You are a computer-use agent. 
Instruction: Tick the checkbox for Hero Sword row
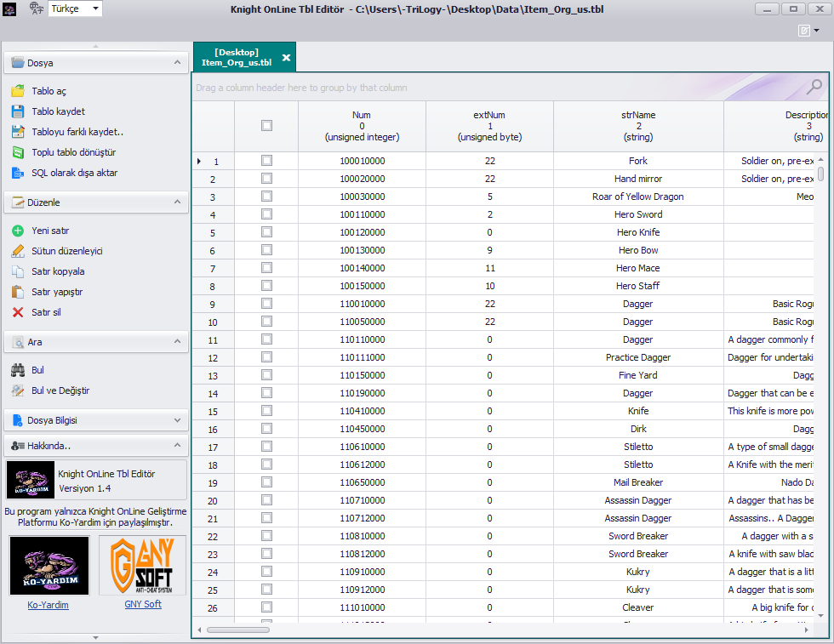(266, 214)
